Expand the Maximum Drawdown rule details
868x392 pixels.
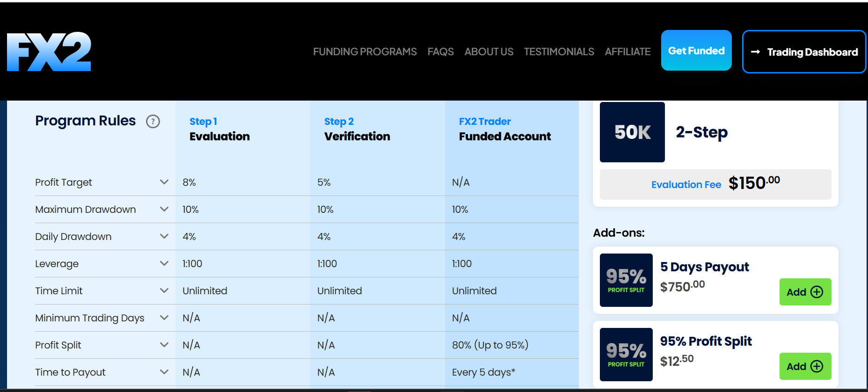coord(164,209)
